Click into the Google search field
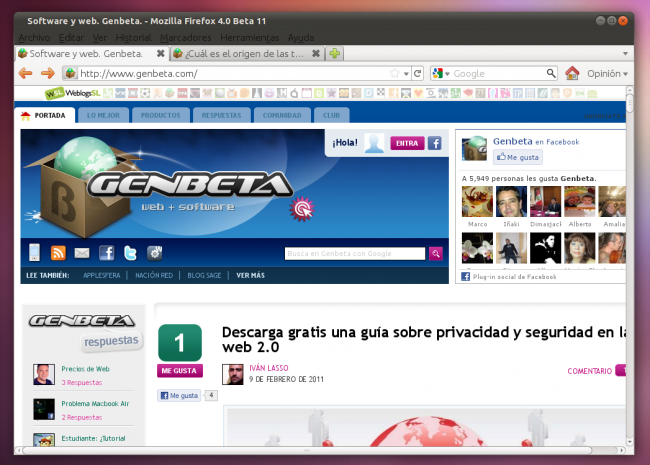Image resolution: width=650 pixels, height=465 pixels. coord(499,73)
